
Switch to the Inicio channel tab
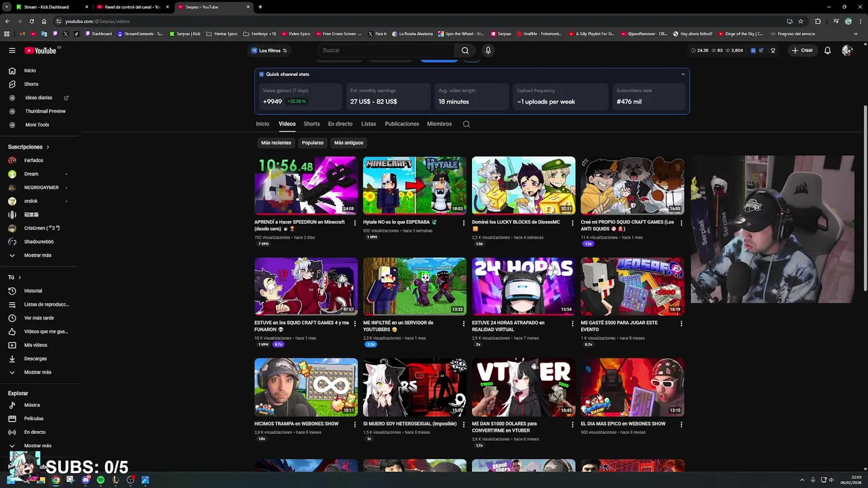tap(262, 124)
